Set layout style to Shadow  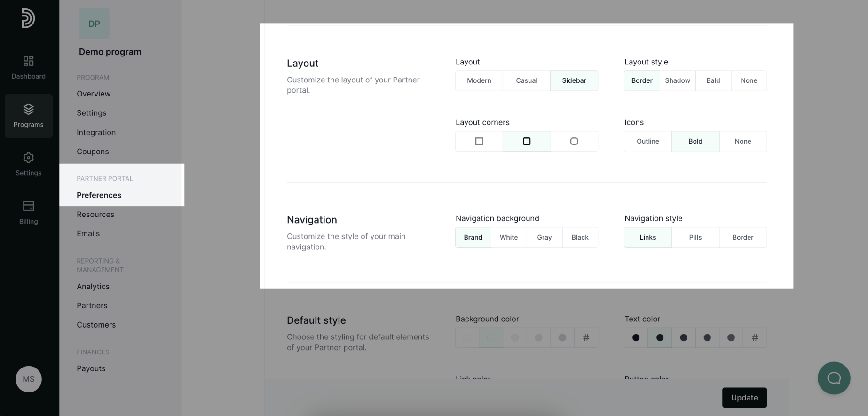pos(678,80)
